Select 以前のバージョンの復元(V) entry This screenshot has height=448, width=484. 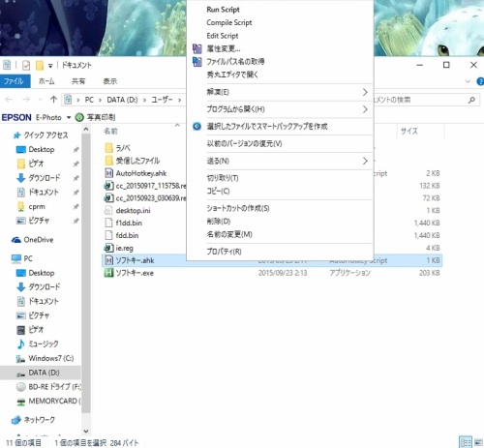pos(244,143)
